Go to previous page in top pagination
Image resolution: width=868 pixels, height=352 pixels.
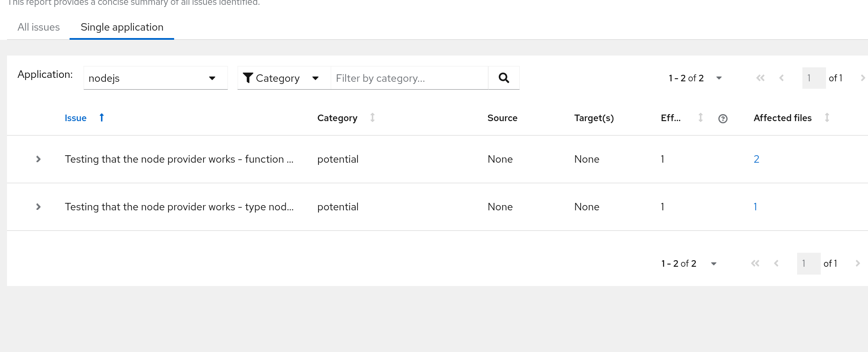[x=781, y=78]
